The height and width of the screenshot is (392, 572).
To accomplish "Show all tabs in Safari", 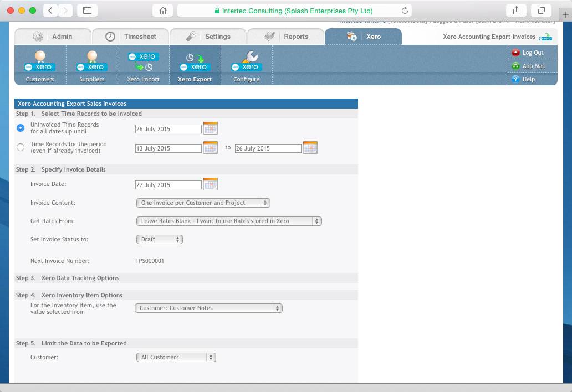I will click(542, 11).
